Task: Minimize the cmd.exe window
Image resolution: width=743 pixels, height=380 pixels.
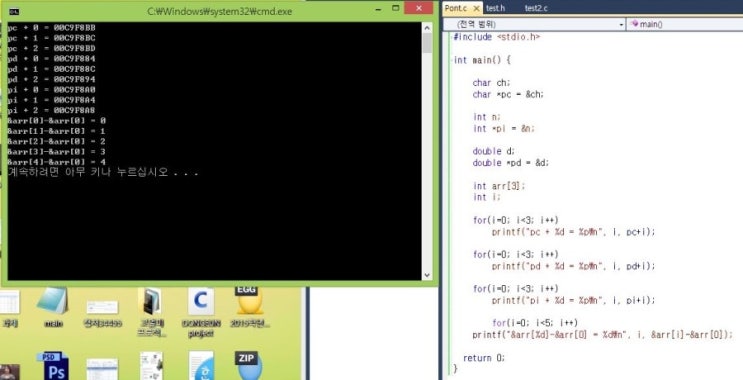Action: (x=379, y=8)
